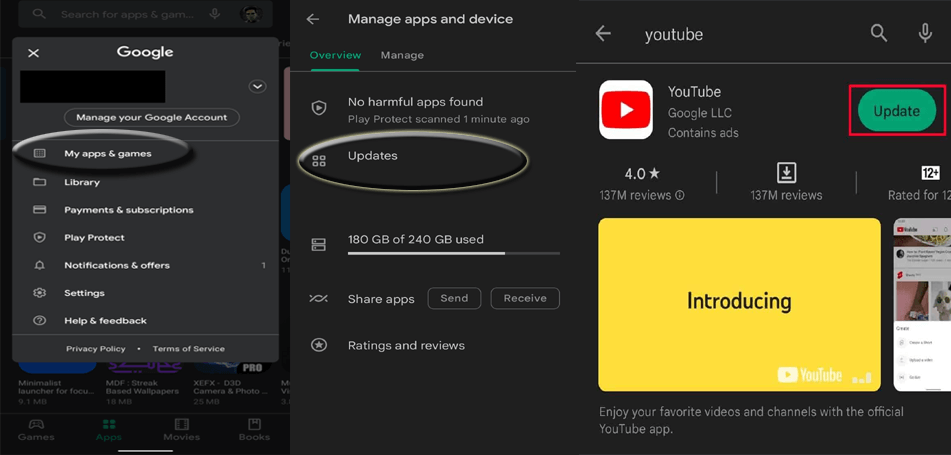
Task: Click the storage usage bar
Action: click(453, 253)
